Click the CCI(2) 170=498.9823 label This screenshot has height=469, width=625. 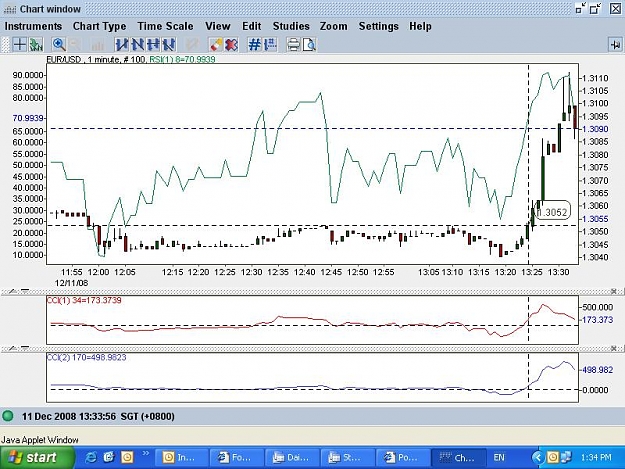tap(86, 357)
